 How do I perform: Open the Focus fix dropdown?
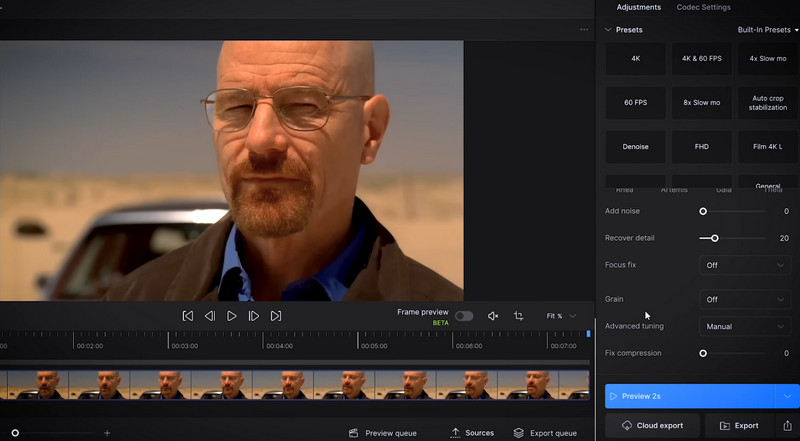(x=745, y=265)
